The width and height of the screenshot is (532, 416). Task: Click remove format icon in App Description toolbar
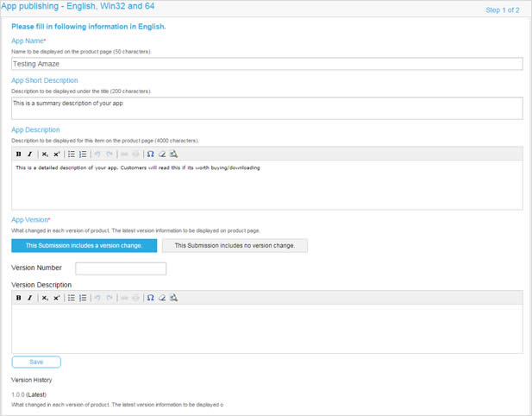tap(161, 154)
